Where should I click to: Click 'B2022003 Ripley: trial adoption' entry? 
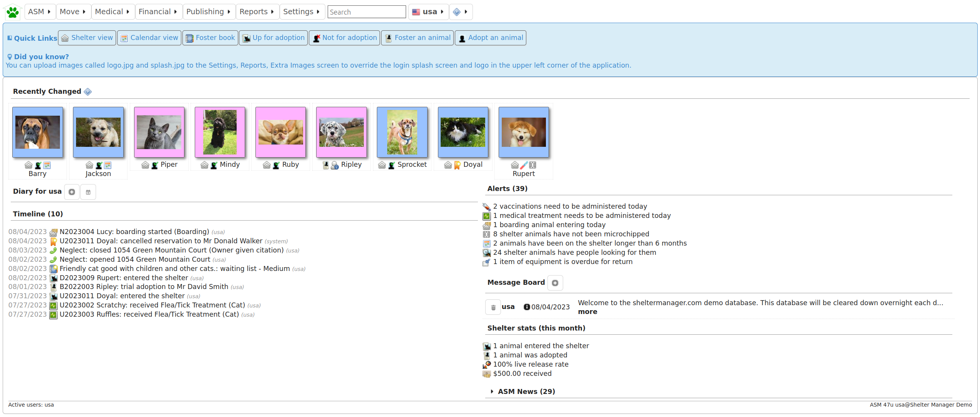pyautogui.click(x=144, y=287)
